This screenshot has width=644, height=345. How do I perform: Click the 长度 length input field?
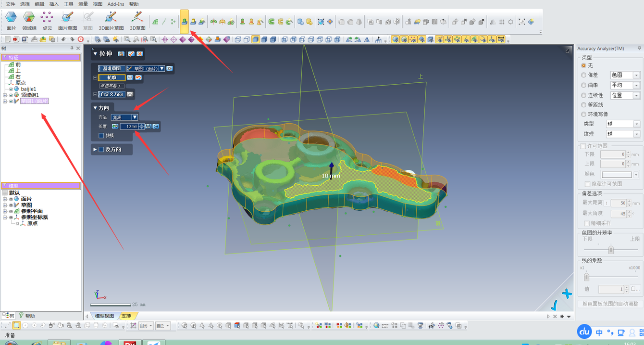coord(129,126)
